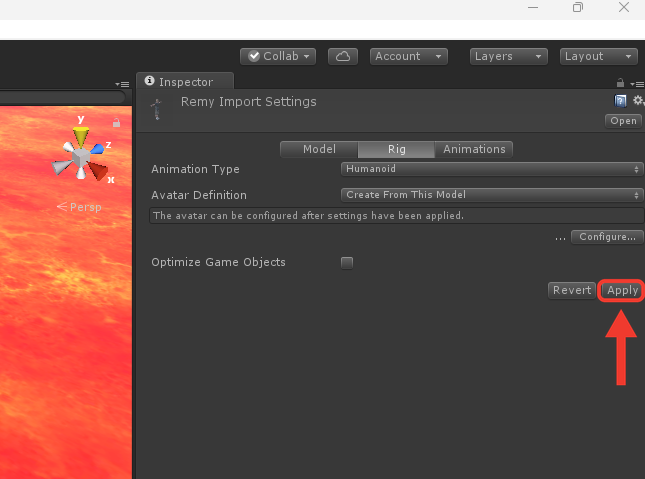Open the Layers dropdown
The image size is (645, 479).
(x=508, y=56)
